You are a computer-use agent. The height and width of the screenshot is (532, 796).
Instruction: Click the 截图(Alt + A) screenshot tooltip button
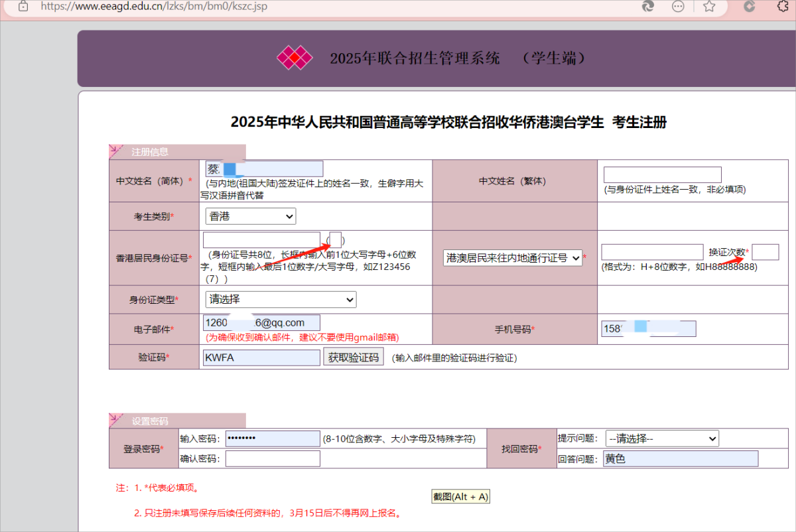460,496
